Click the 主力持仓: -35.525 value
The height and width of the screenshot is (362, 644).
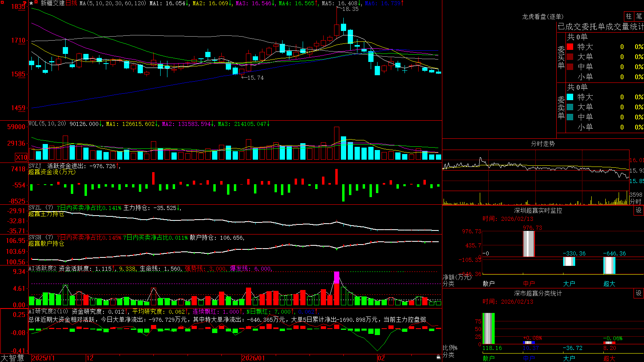point(150,208)
